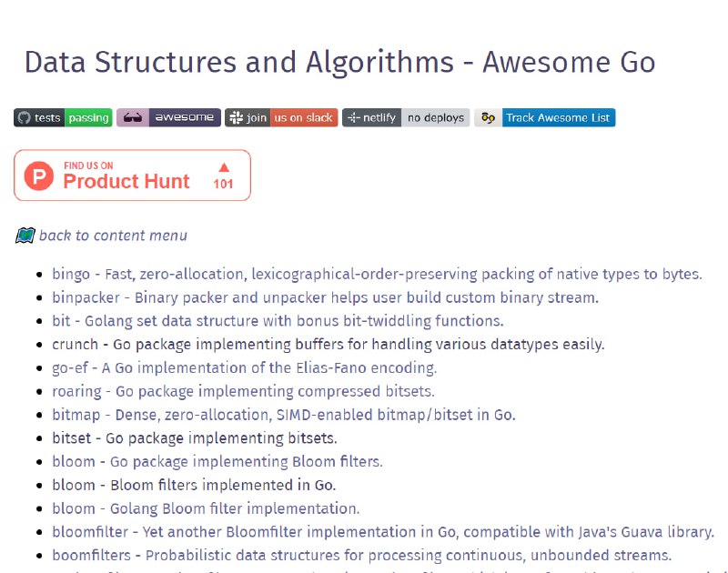This screenshot has height=573, width=728.
Task: Open the boomfilters probabilistic structures link
Action: [92, 556]
